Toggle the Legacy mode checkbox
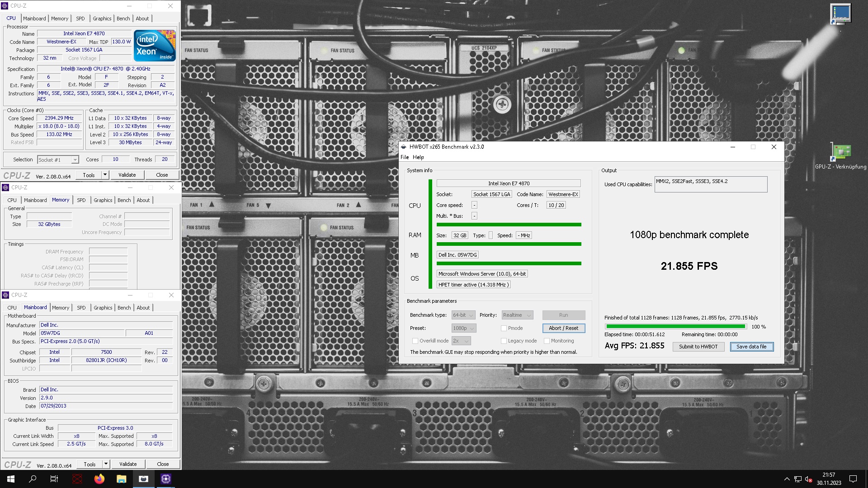The width and height of the screenshot is (868, 488). [504, 341]
